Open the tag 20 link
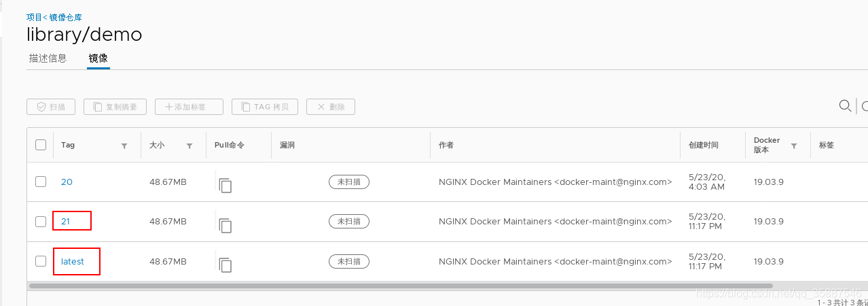The width and height of the screenshot is (868, 306). pos(67,182)
